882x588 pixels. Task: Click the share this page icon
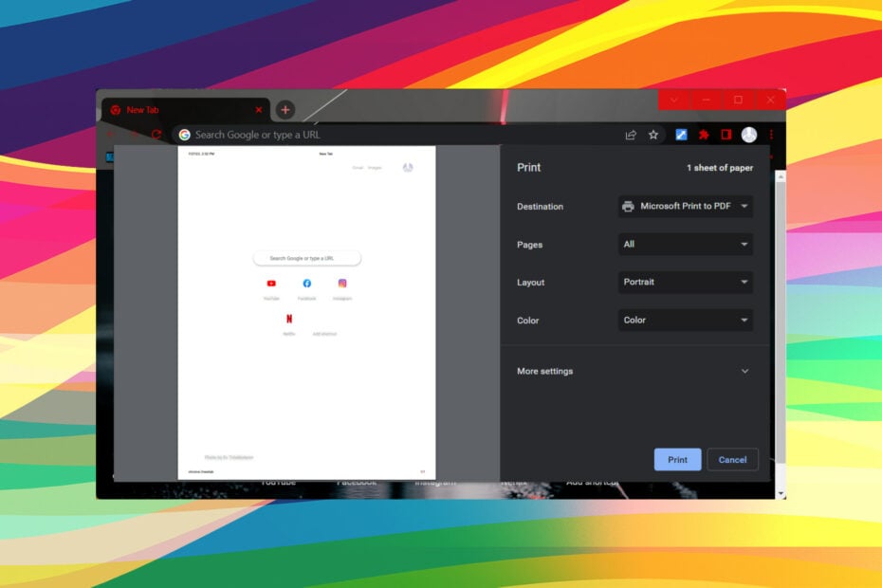point(630,135)
